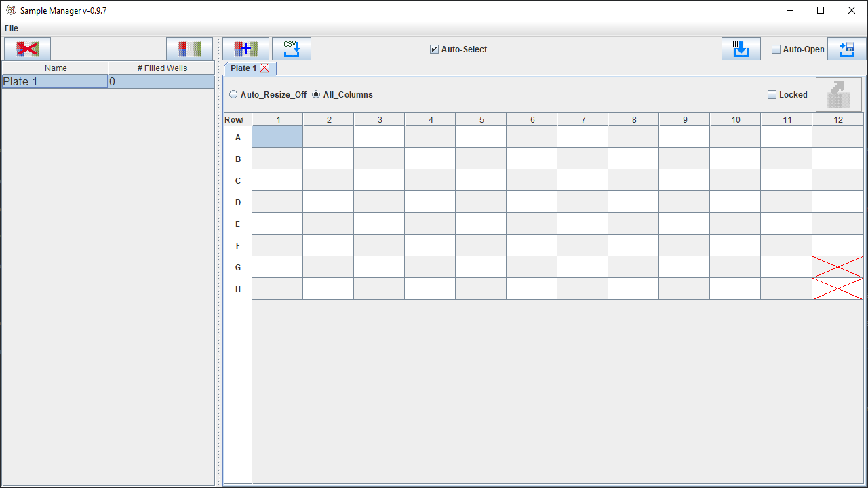This screenshot has width=868, height=488.
Task: Select well F12 in the plate grid
Action: pyautogui.click(x=837, y=245)
